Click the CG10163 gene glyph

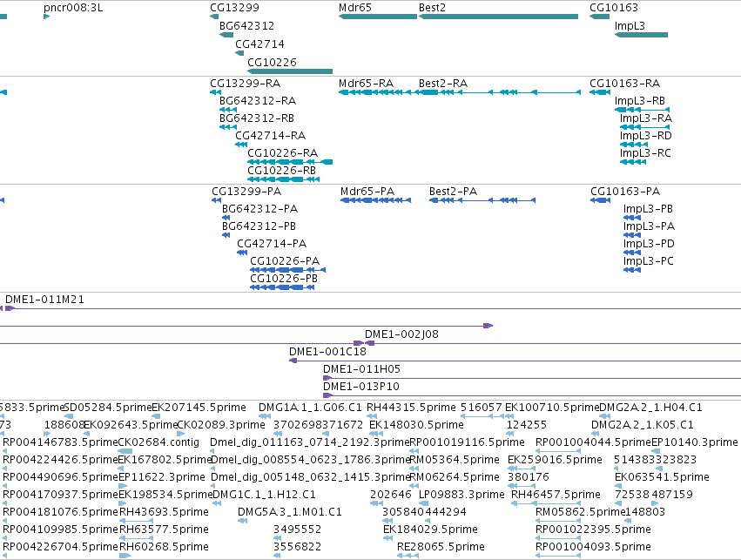point(600,17)
